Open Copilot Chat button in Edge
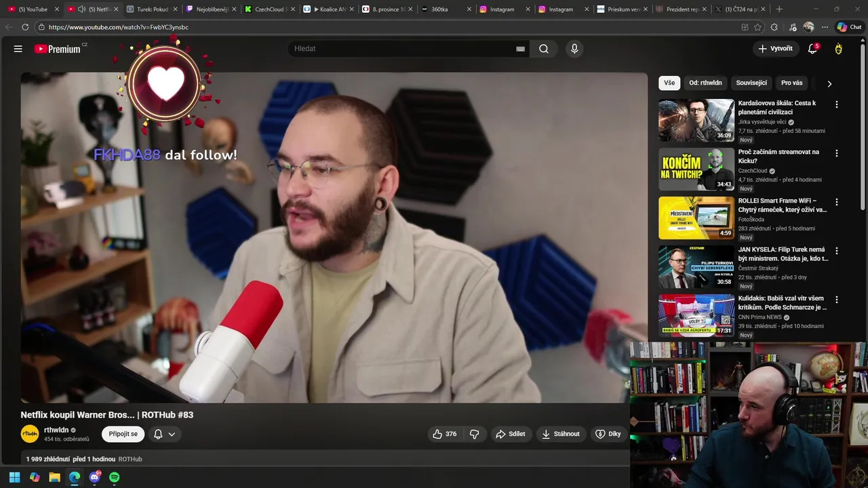868x488 pixels. [x=850, y=27]
